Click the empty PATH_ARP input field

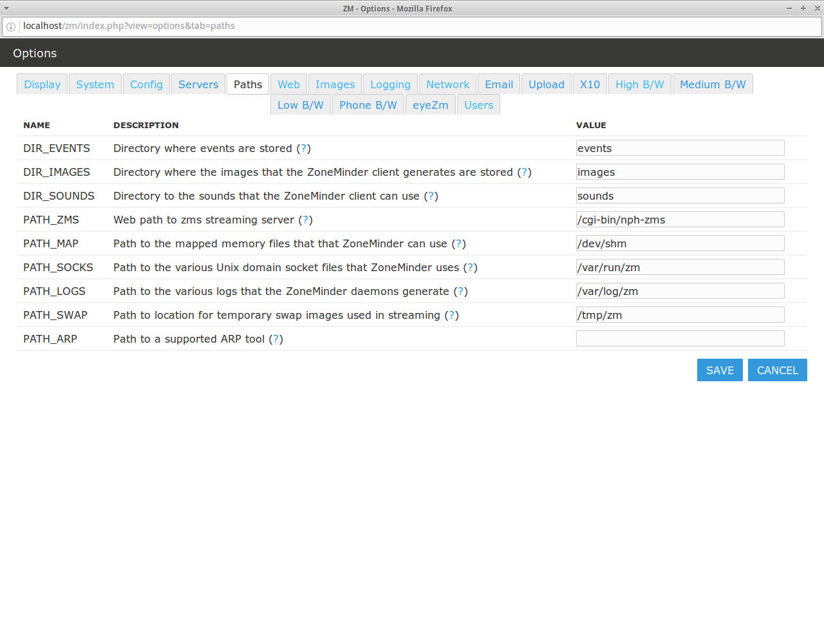point(680,339)
